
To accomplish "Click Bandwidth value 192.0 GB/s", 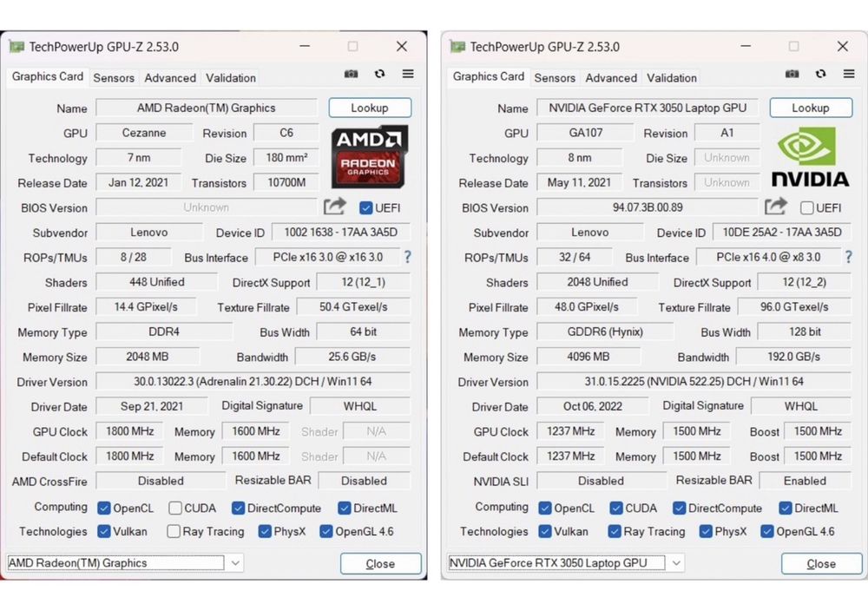I will click(794, 357).
